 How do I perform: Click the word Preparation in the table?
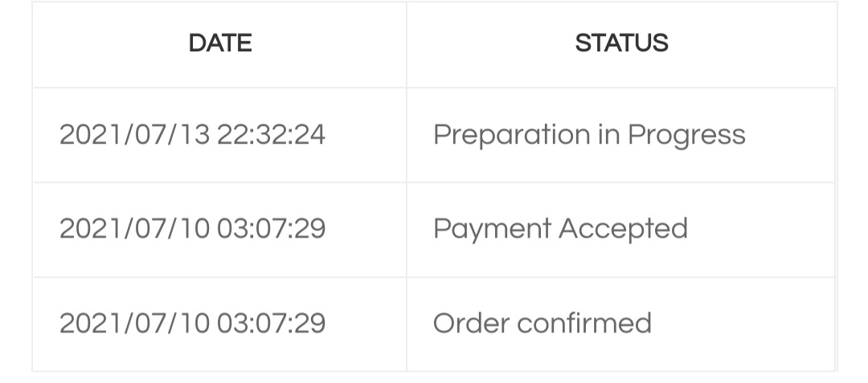pyautogui.click(x=512, y=135)
